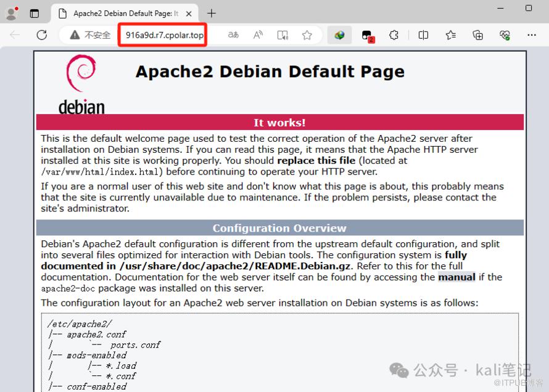Screen dimensions: 549x392
Task: Click the browser profile avatar icon
Action: point(12,13)
